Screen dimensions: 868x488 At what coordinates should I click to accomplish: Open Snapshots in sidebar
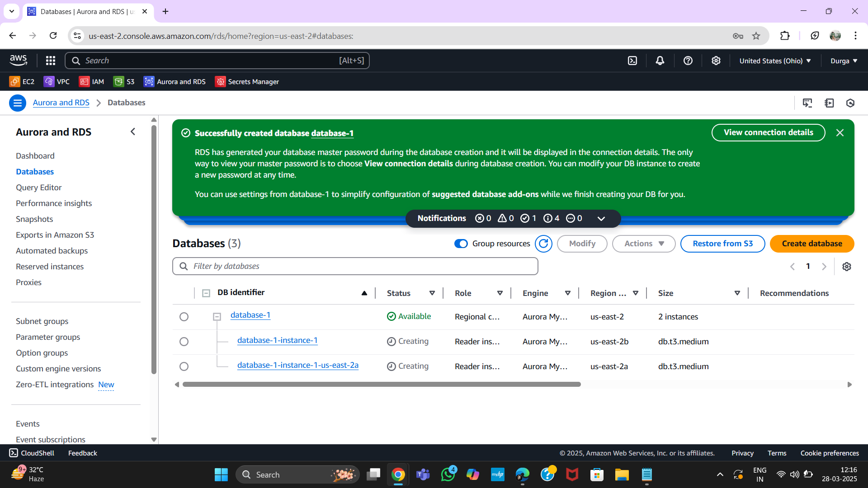[34, 219]
